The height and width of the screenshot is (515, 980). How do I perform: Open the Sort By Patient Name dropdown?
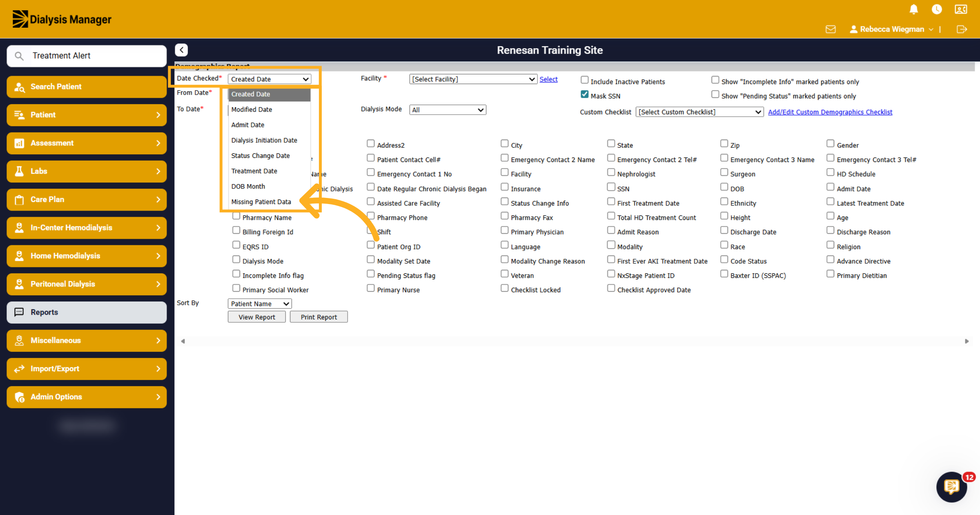[x=260, y=304]
